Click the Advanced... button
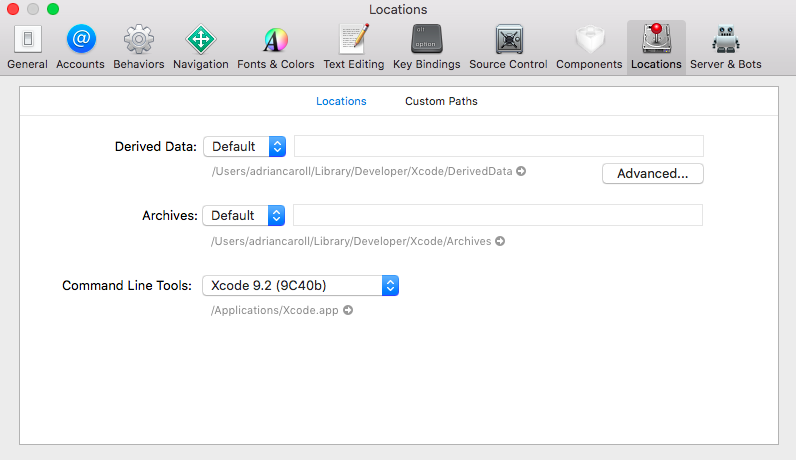The height and width of the screenshot is (460, 796). tap(653, 174)
